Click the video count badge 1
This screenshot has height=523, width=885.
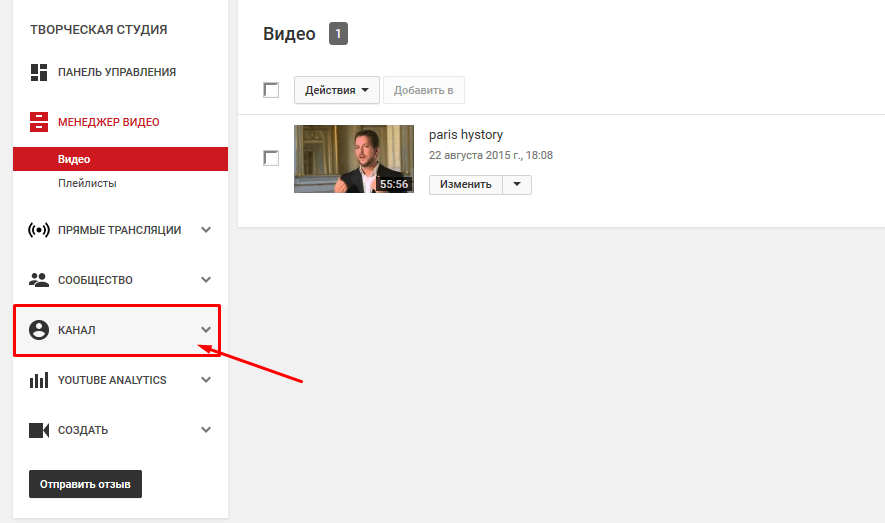[x=338, y=34]
